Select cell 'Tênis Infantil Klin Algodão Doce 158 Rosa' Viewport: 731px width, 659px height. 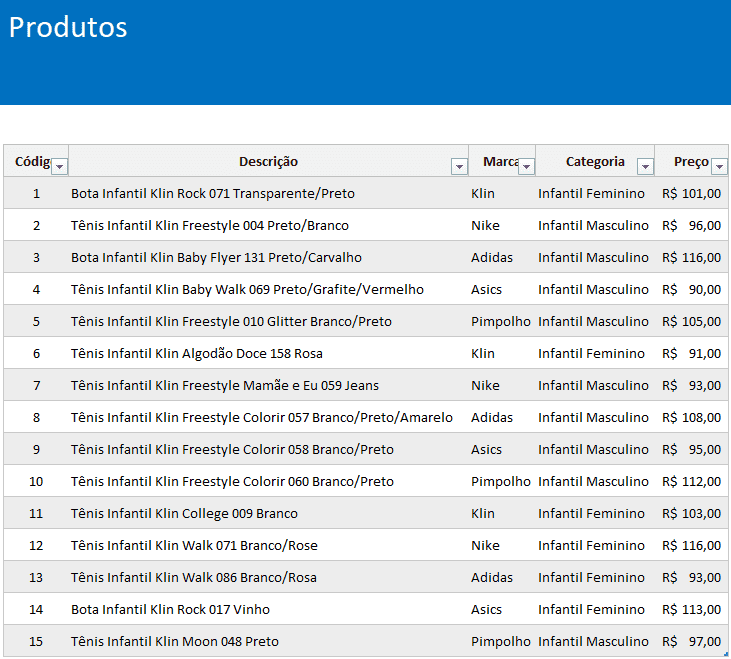point(269,353)
